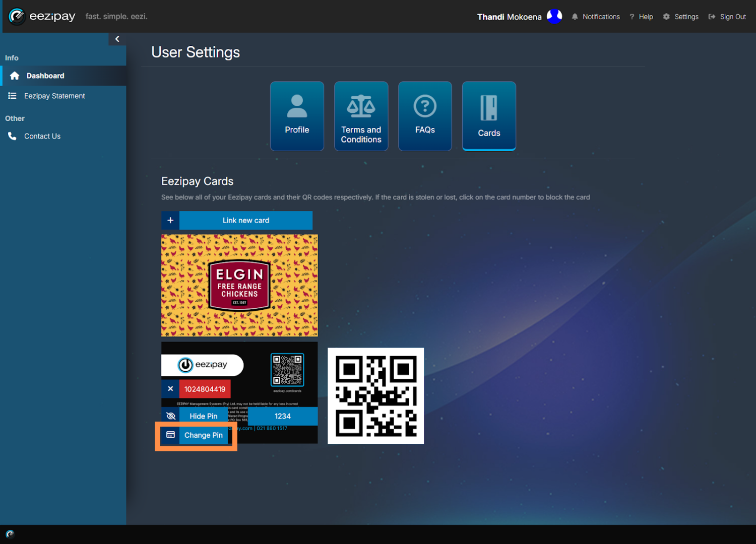Viewport: 756px width, 544px height.
Task: Click the large QR code image
Action: (x=376, y=396)
